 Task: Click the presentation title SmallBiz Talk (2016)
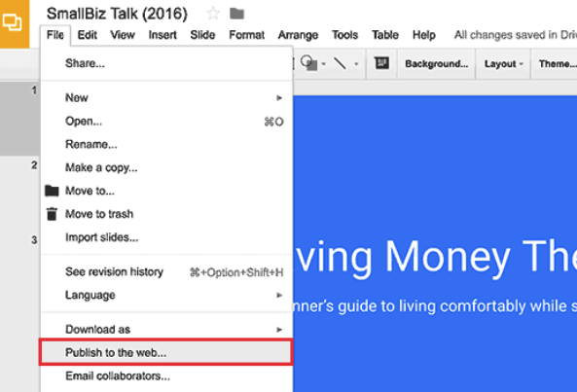click(x=117, y=14)
